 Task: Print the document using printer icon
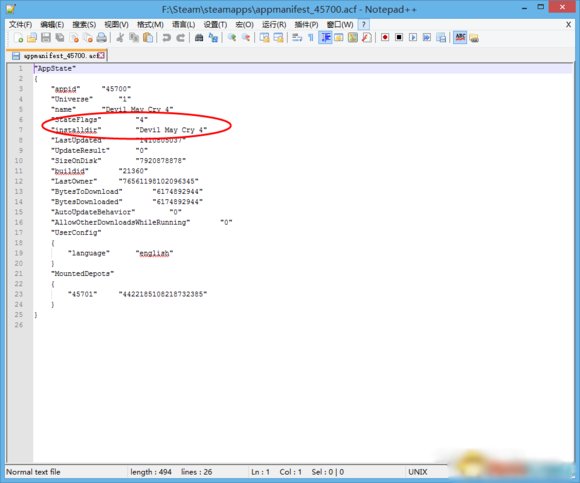pos(102,38)
